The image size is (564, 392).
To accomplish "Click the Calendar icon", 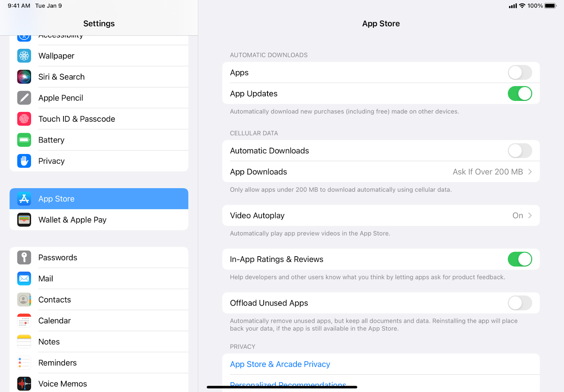I will [x=24, y=321].
